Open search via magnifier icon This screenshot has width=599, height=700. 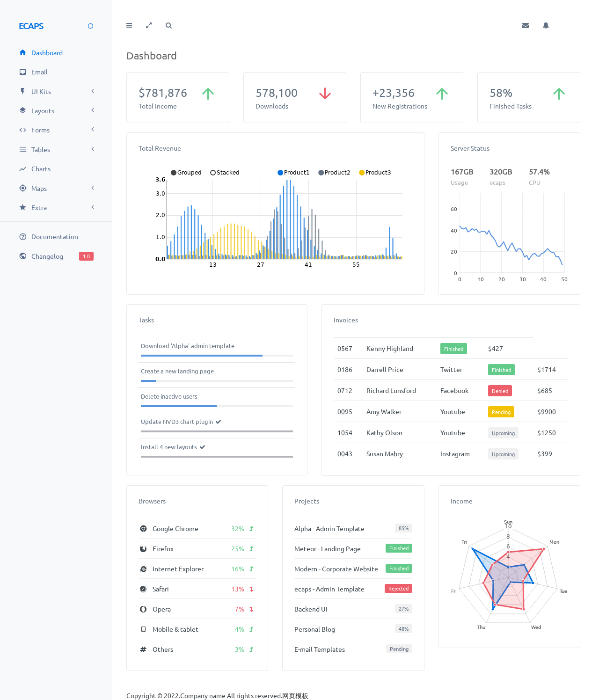[168, 26]
